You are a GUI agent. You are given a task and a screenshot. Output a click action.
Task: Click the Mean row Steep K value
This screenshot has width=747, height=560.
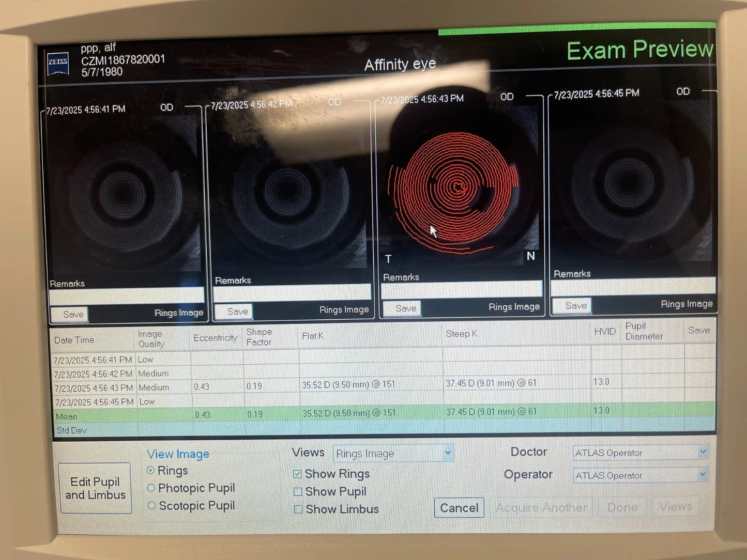492,412
